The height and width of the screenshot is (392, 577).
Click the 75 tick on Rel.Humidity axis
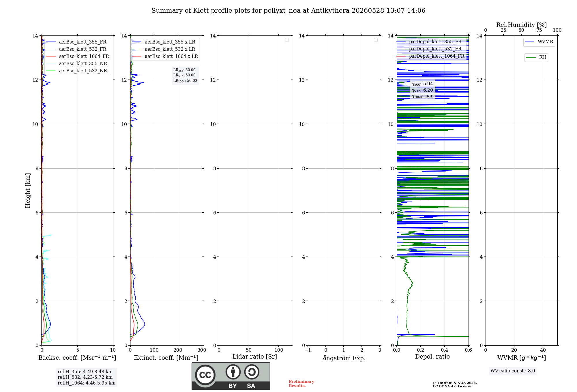point(539,30)
